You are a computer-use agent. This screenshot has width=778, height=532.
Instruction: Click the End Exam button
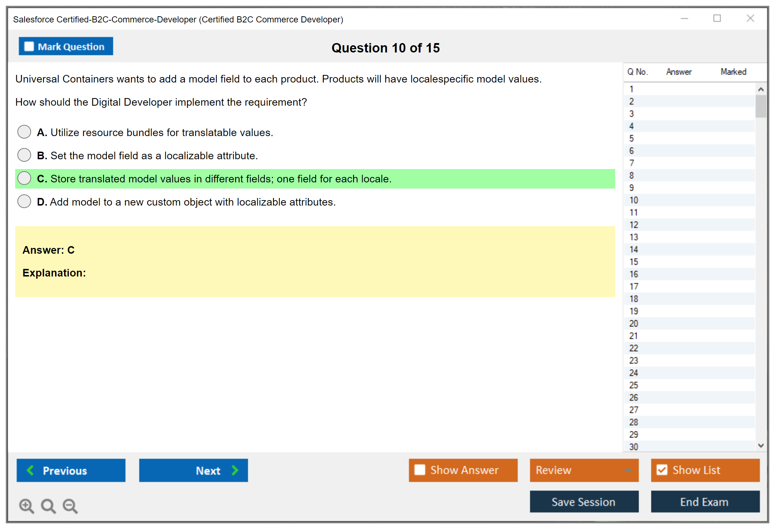[x=705, y=502]
